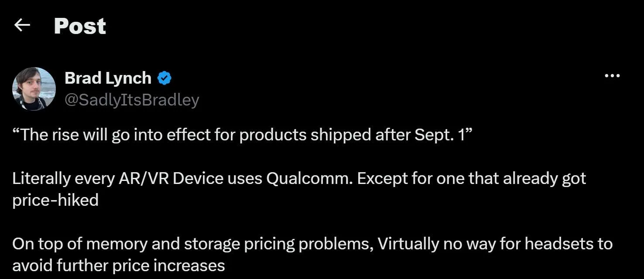Click the blue verified checkmark badge
Viewport: 644px width, 279px height.
point(164,78)
